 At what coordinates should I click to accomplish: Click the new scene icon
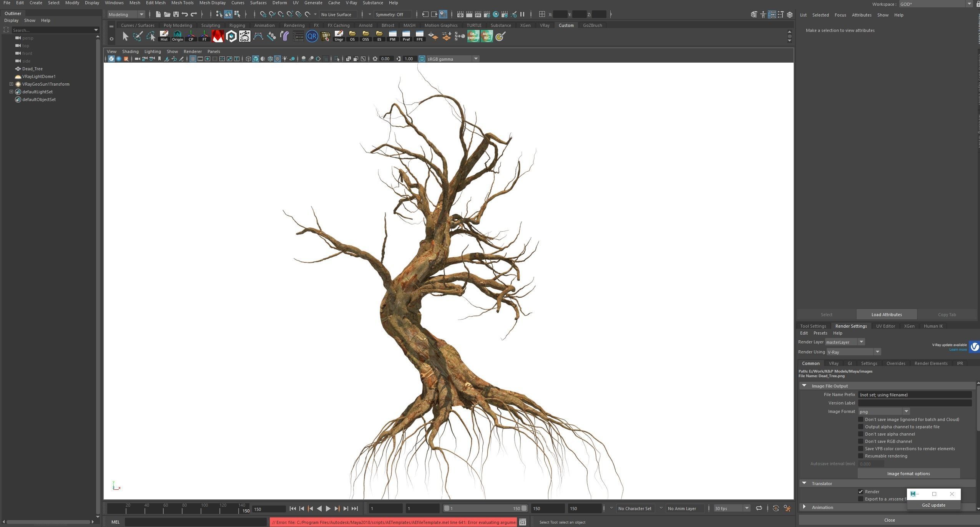(x=158, y=14)
